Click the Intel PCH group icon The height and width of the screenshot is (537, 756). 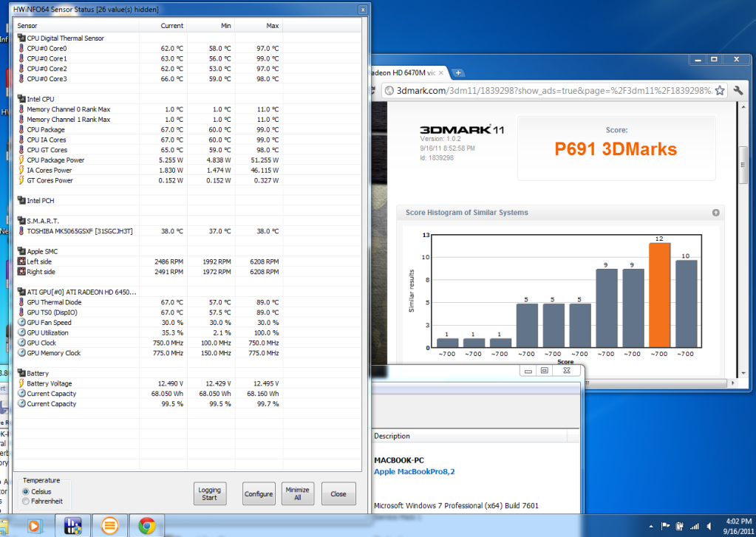pos(21,200)
